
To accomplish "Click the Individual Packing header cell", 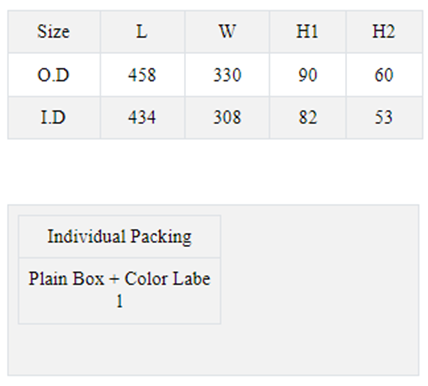I will click(120, 236).
